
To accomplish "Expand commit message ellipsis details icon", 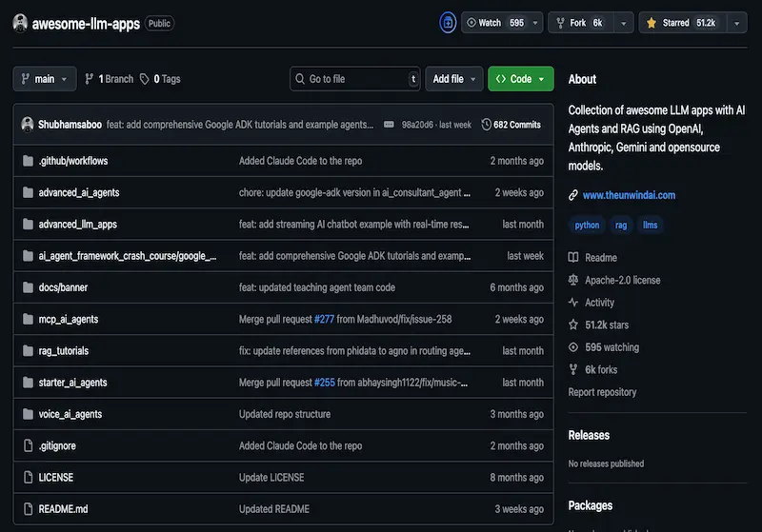I will point(389,125).
